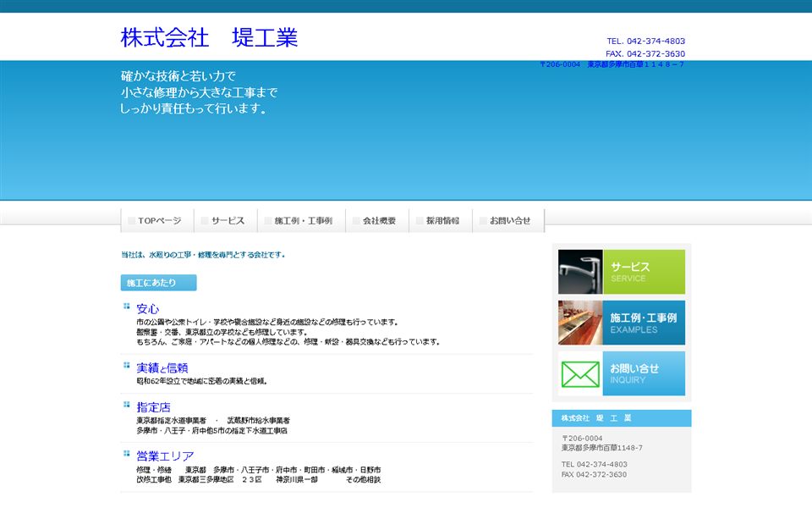The height and width of the screenshot is (508, 812).
Task: Click the text 多摩市・八王子・府中他5市の指定下水道工事店
Action: click(211, 431)
